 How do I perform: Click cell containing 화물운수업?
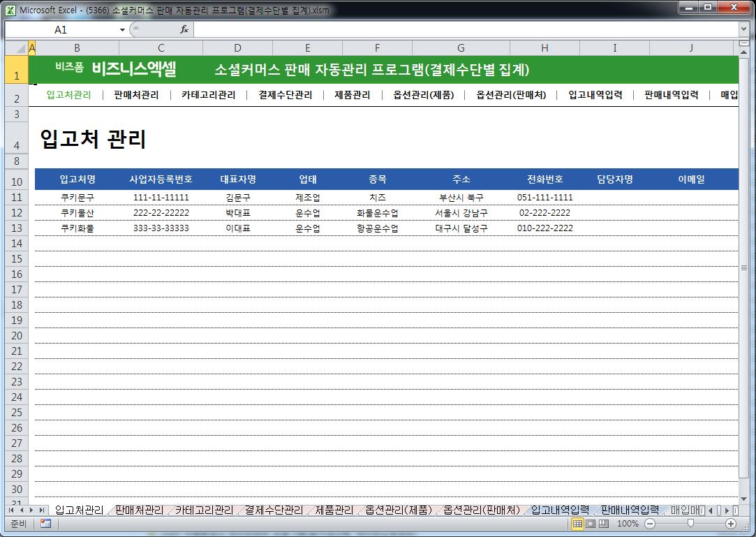(x=378, y=213)
